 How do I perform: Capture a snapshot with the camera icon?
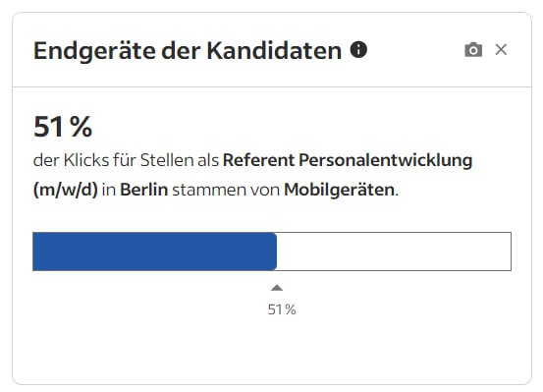(x=473, y=49)
